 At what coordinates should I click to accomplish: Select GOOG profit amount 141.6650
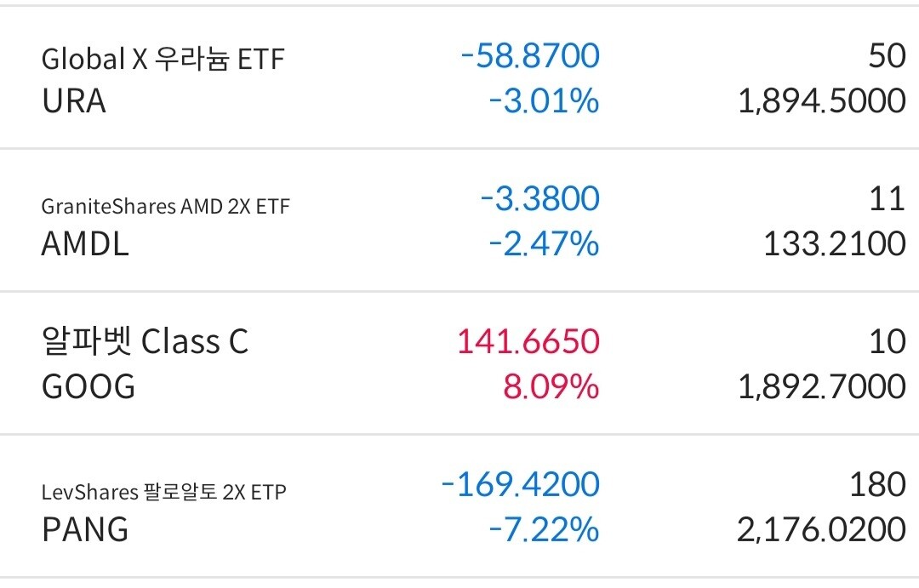tap(528, 342)
